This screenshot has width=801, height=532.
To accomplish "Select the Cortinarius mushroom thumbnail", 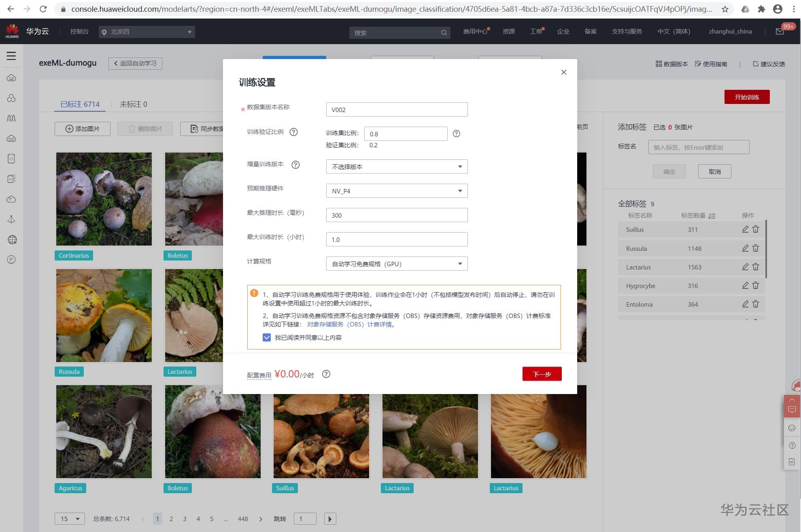I will [104, 199].
